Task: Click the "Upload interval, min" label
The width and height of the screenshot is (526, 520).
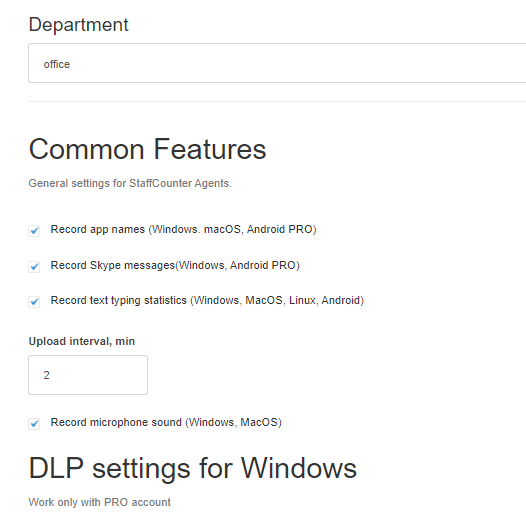Action: [82, 341]
